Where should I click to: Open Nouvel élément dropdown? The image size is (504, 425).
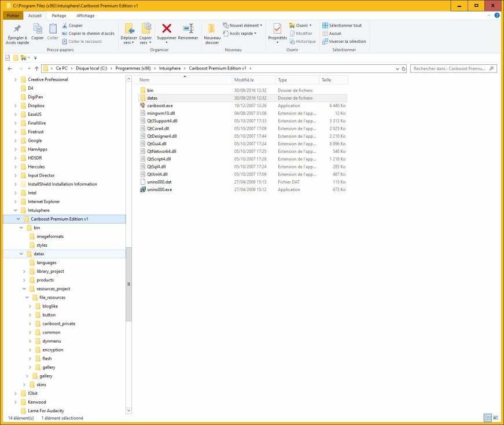coord(243,25)
